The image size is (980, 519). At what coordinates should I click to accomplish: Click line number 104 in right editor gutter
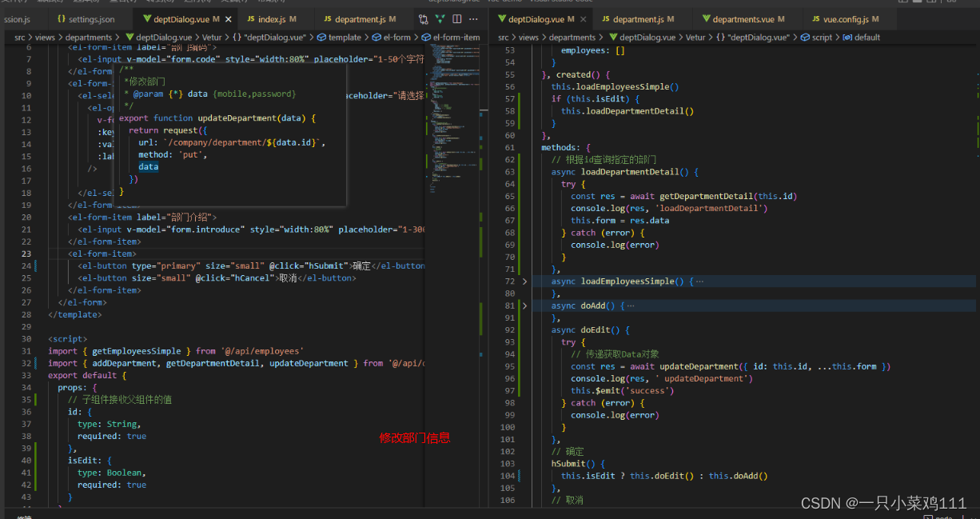click(x=507, y=476)
